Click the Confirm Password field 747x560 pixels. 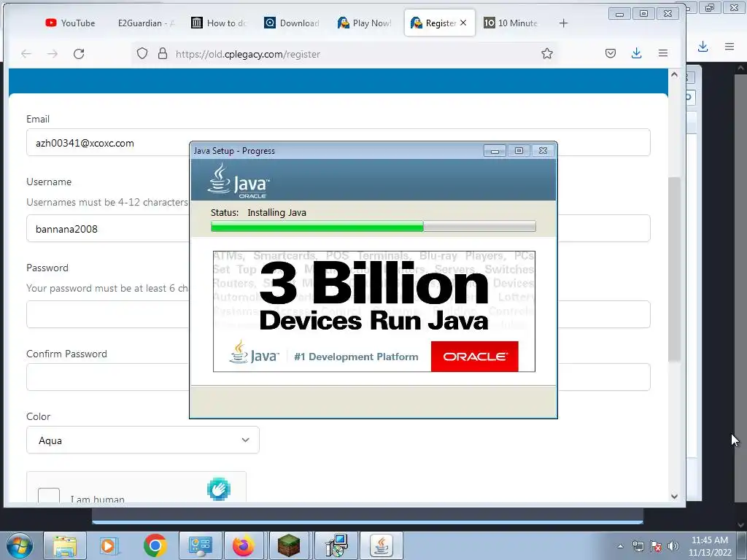point(338,377)
